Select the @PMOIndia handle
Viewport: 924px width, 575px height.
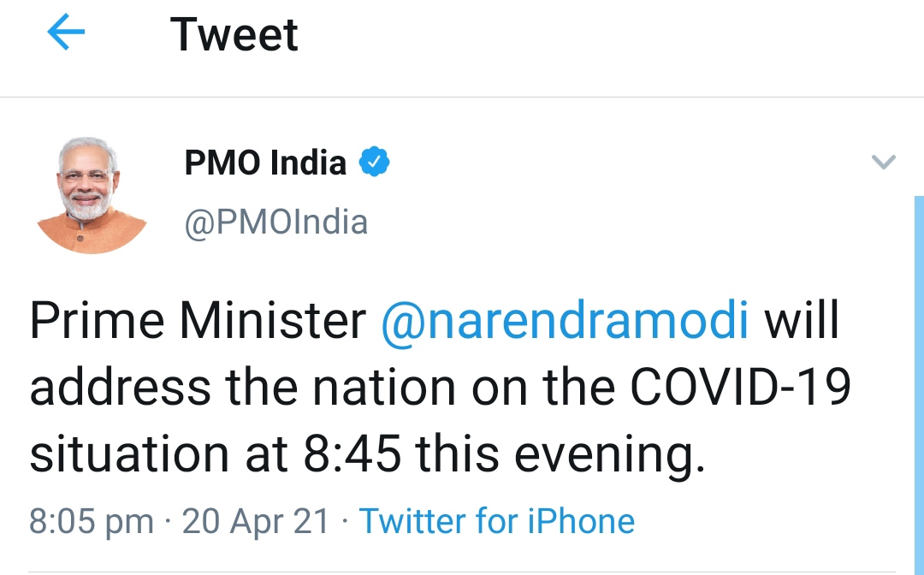(275, 222)
